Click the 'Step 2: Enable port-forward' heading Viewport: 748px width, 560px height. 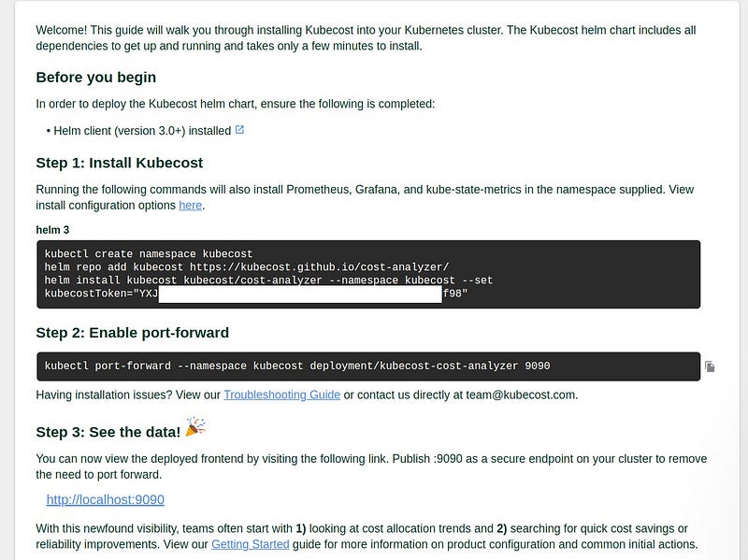point(132,333)
